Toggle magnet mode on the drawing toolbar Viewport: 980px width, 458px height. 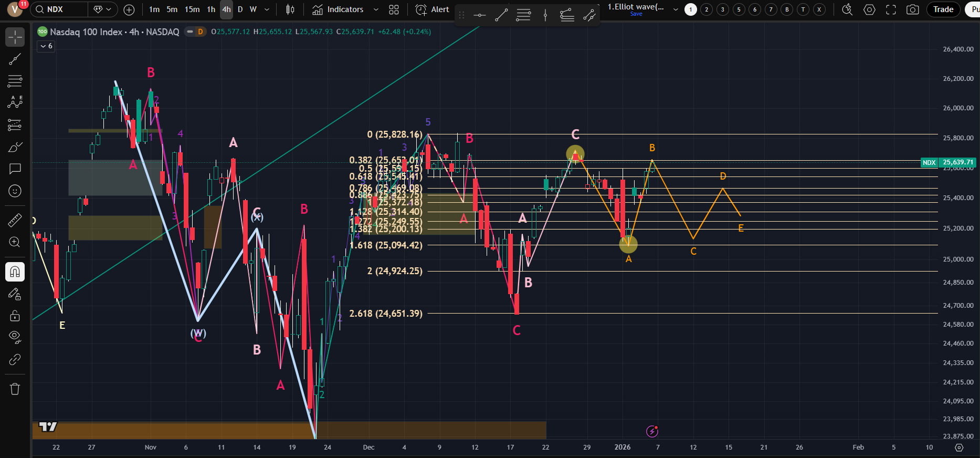[15, 272]
